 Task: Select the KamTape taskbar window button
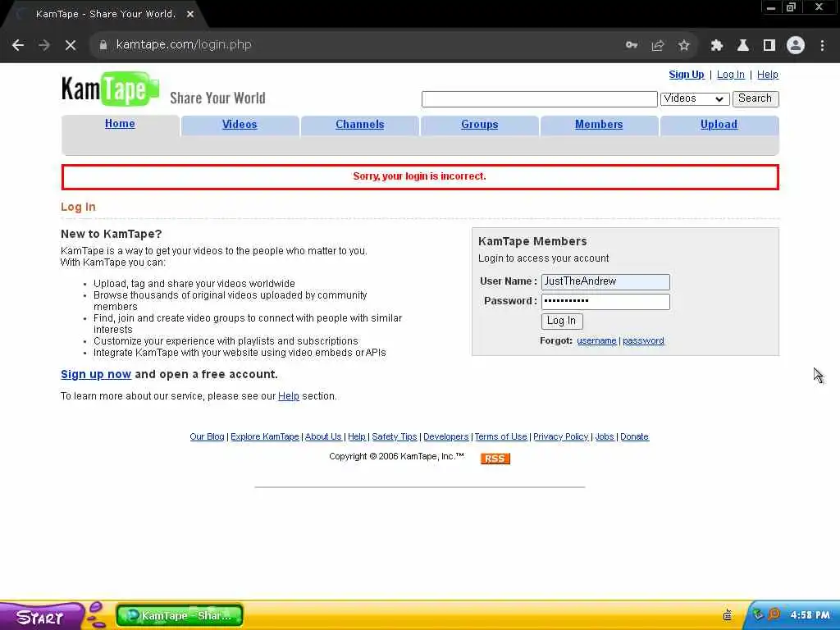click(180, 615)
